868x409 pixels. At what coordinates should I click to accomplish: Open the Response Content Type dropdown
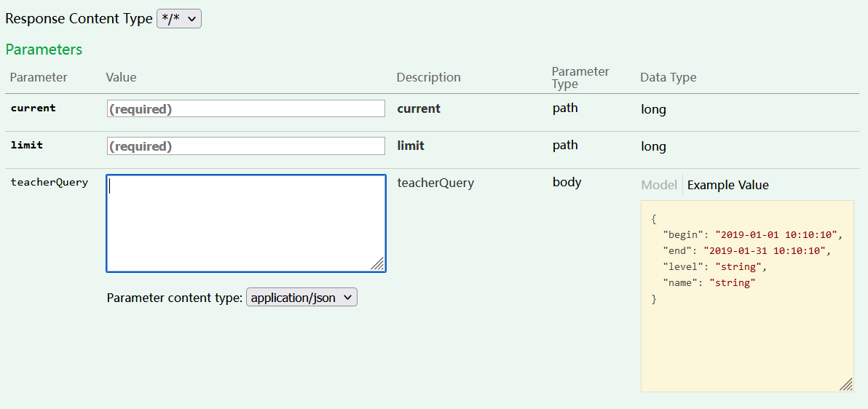179,19
